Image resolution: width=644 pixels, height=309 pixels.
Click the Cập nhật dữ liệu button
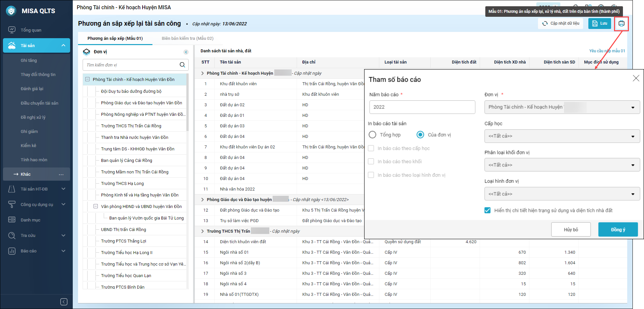pyautogui.click(x=561, y=23)
